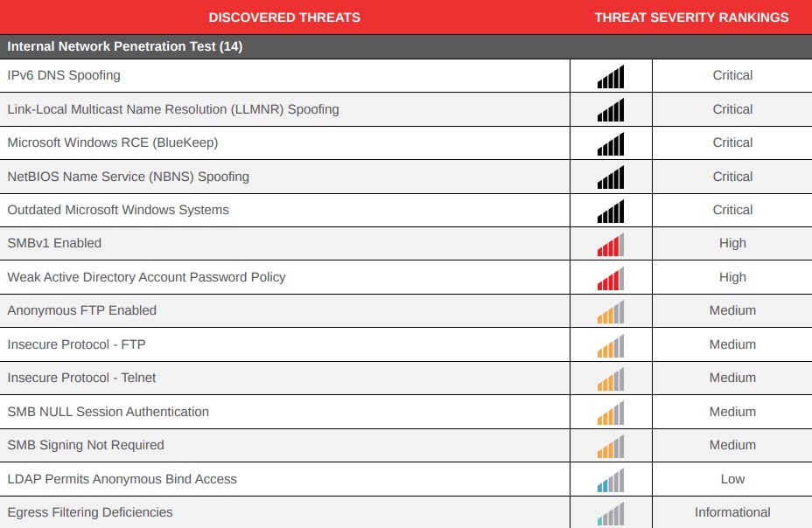Click the THREAT SEVERITY RANKINGS header

coord(691,17)
